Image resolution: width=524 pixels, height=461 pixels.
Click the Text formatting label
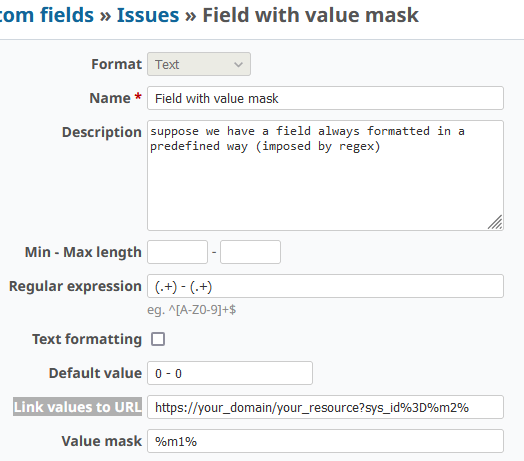87,339
